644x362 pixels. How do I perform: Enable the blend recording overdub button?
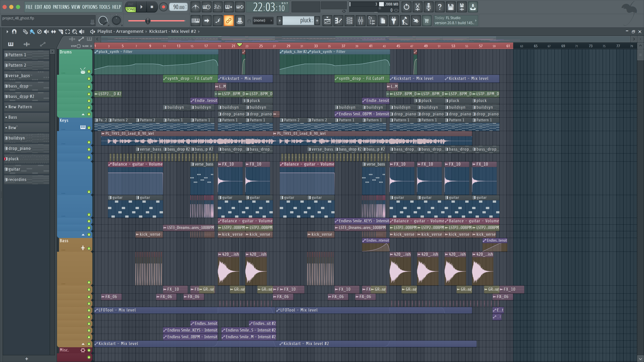pos(229,7)
